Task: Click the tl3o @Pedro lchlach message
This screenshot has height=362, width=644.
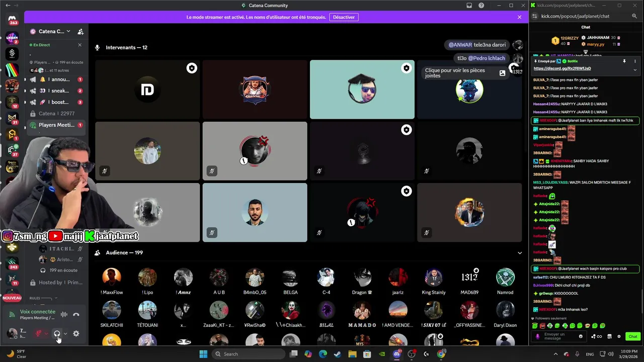Action: pos(481,58)
